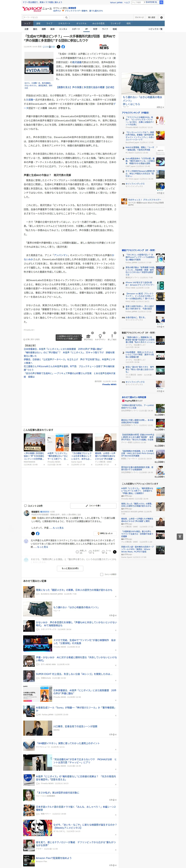The height and width of the screenshot is (868, 186).
Task: Open comment count 23 bubble under headline
Action: click(x=45, y=47)
